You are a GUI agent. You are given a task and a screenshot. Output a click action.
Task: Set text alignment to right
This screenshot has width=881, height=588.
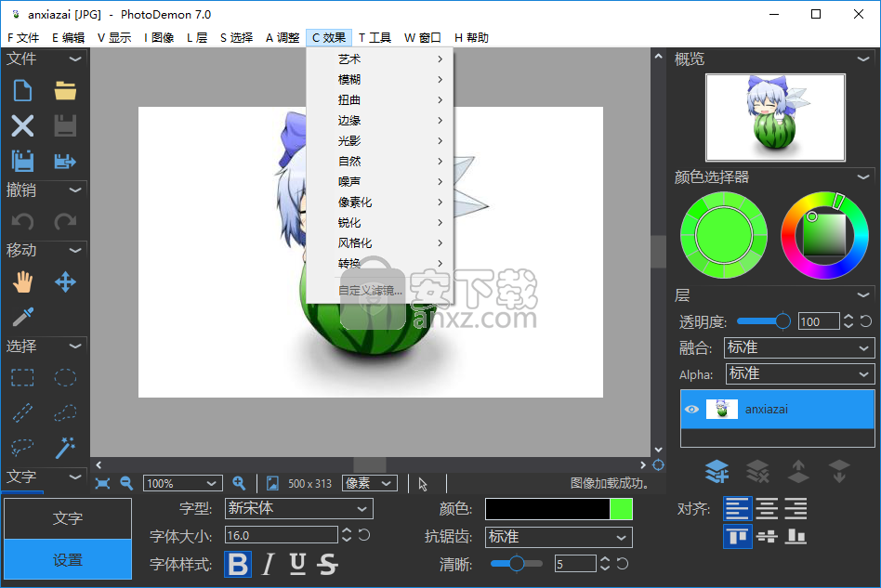tap(796, 509)
